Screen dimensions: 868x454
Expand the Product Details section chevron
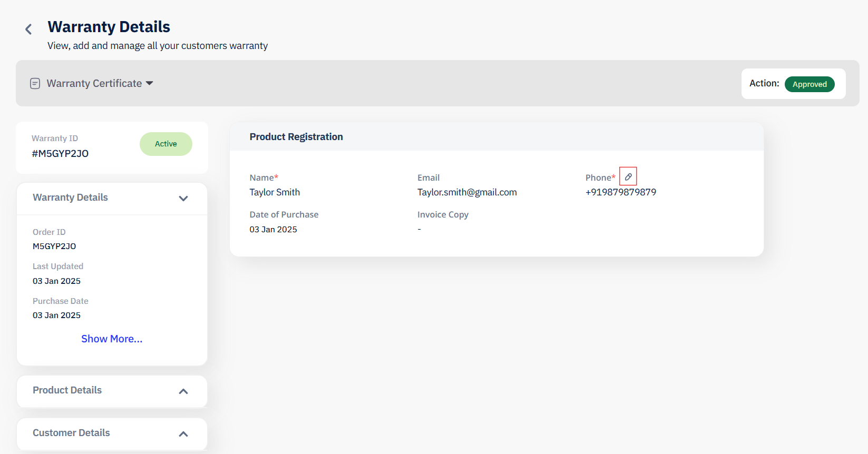coord(183,391)
